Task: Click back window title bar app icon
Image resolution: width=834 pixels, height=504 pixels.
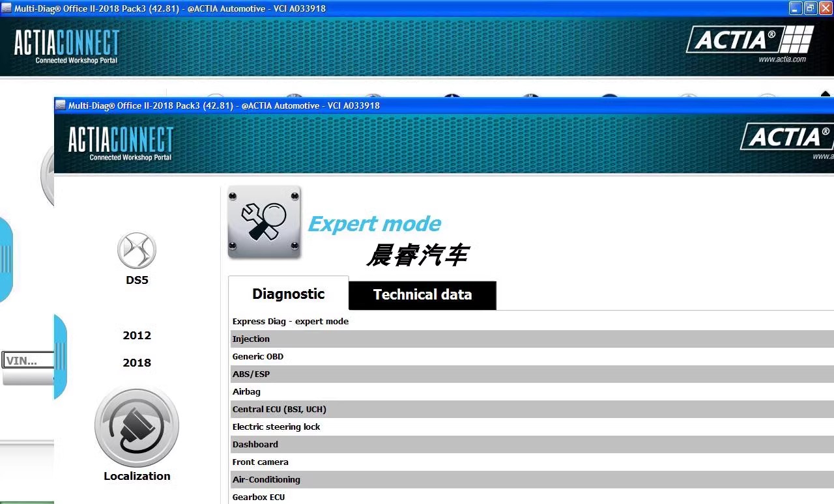Action: click(x=7, y=8)
